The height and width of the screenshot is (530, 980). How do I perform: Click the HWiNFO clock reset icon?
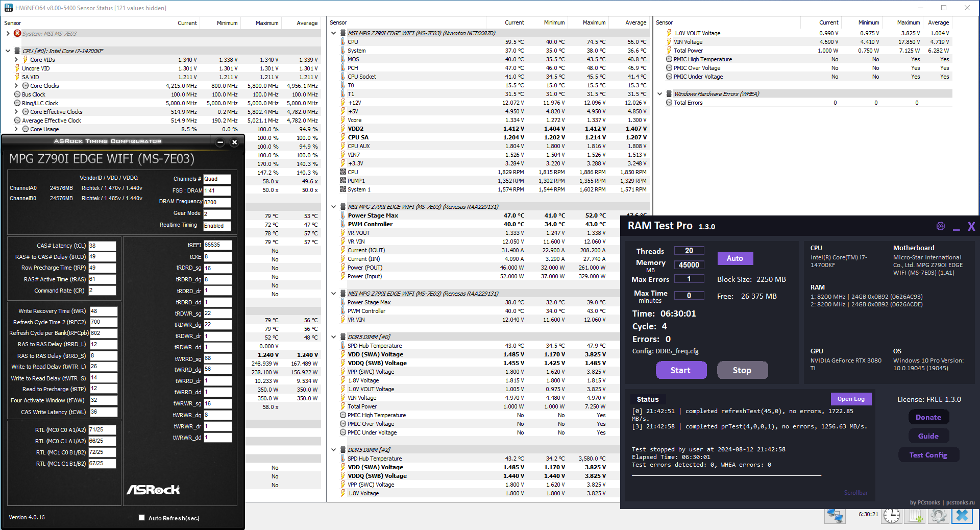[892, 516]
